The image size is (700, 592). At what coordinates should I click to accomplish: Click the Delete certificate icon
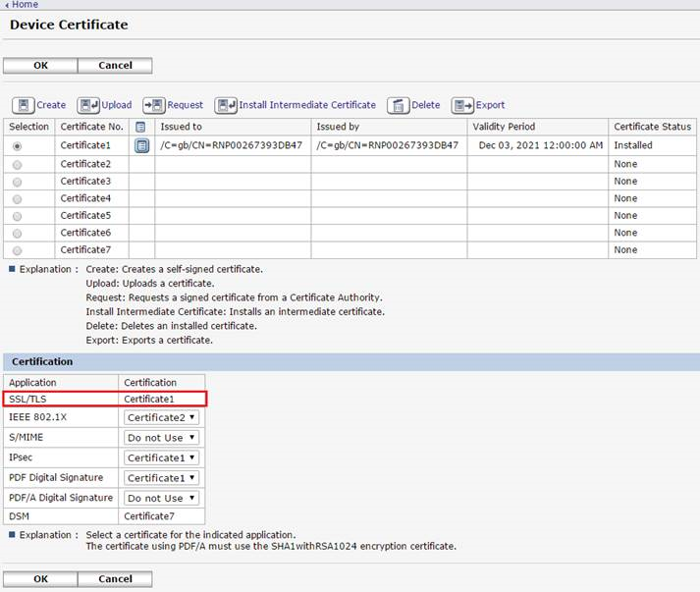[398, 105]
